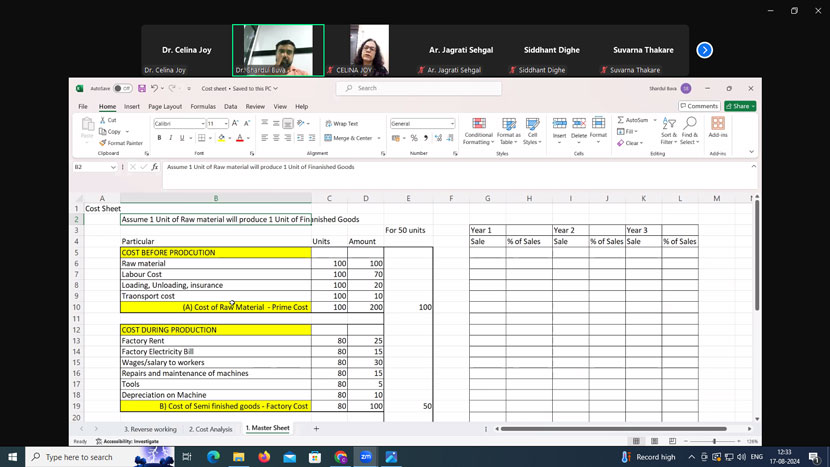Click the Share button
The image size is (830, 467).
[740, 106]
